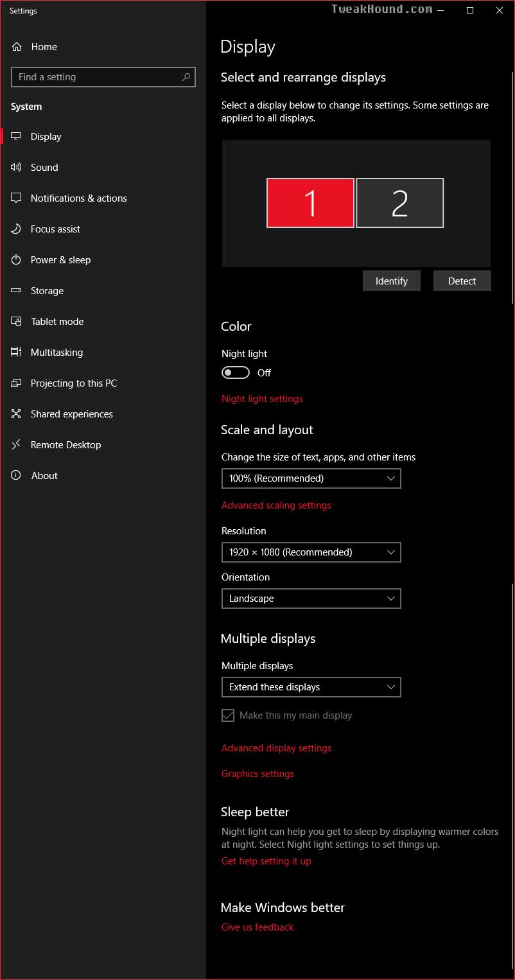
Task: Open the Resolution dropdown
Action: pyautogui.click(x=311, y=552)
